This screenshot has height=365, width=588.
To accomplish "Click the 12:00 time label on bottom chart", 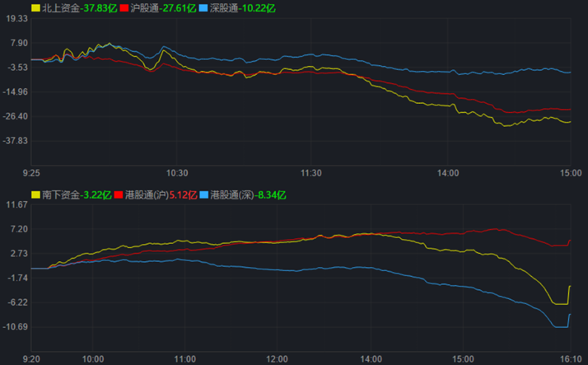I will [278, 359].
